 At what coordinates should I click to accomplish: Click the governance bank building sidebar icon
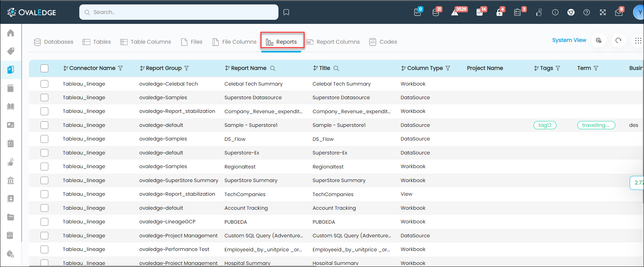[11, 180]
